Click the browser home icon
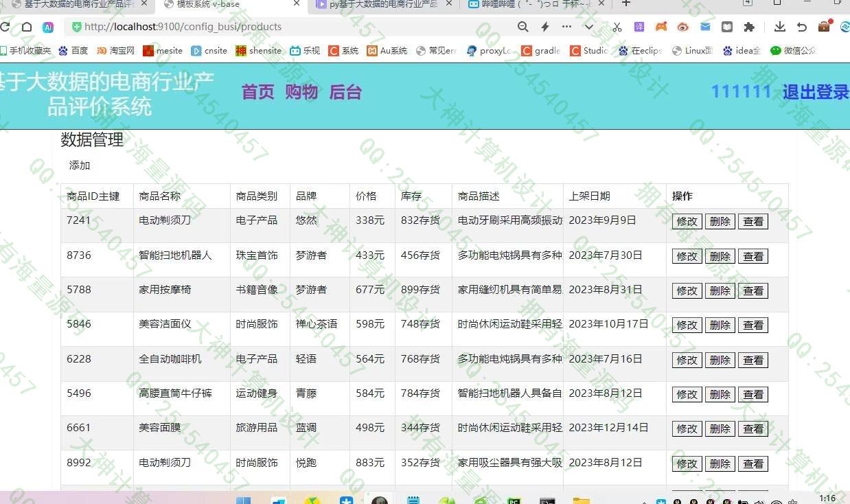 click(x=27, y=27)
